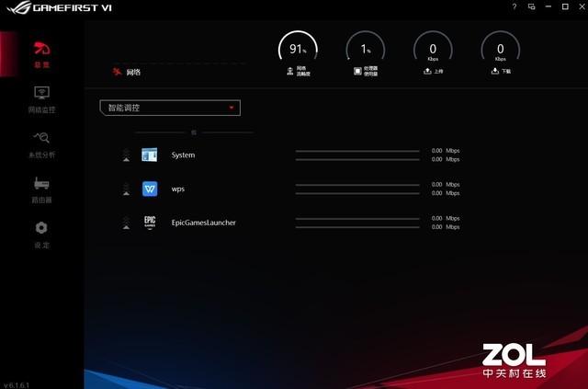This screenshot has height=389, width=588.
Task: Open the wireless analysis magnifier icon
Action: point(41,137)
